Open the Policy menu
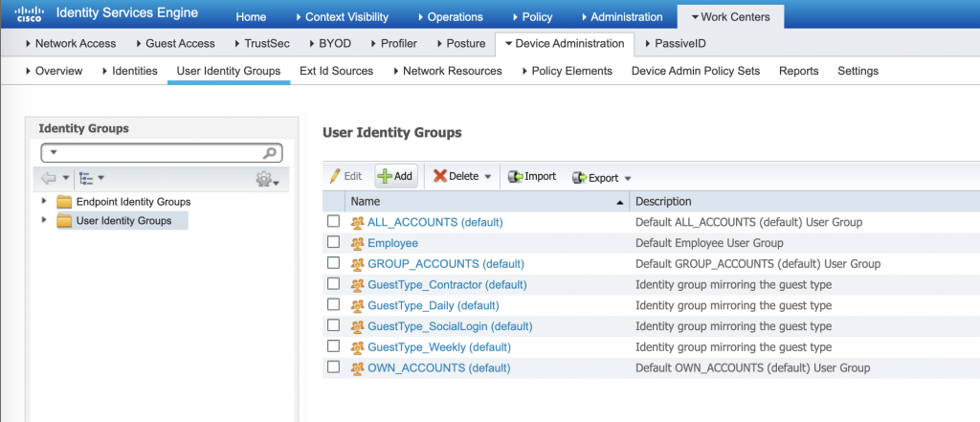This screenshot has width=980, height=422. click(532, 17)
